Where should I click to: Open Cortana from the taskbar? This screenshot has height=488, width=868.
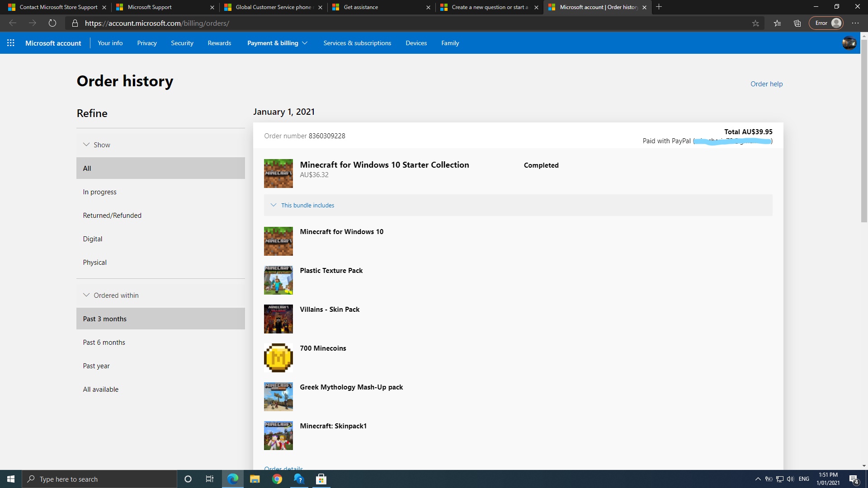pyautogui.click(x=188, y=479)
